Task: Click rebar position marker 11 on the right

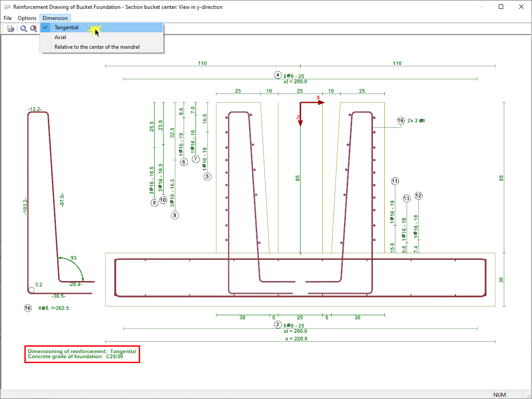Action: [x=395, y=181]
